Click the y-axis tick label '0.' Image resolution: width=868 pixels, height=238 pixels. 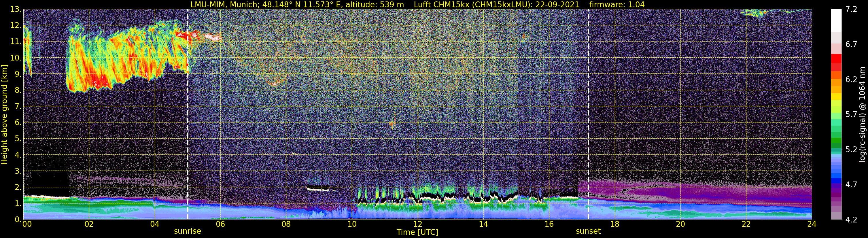(x=18, y=220)
